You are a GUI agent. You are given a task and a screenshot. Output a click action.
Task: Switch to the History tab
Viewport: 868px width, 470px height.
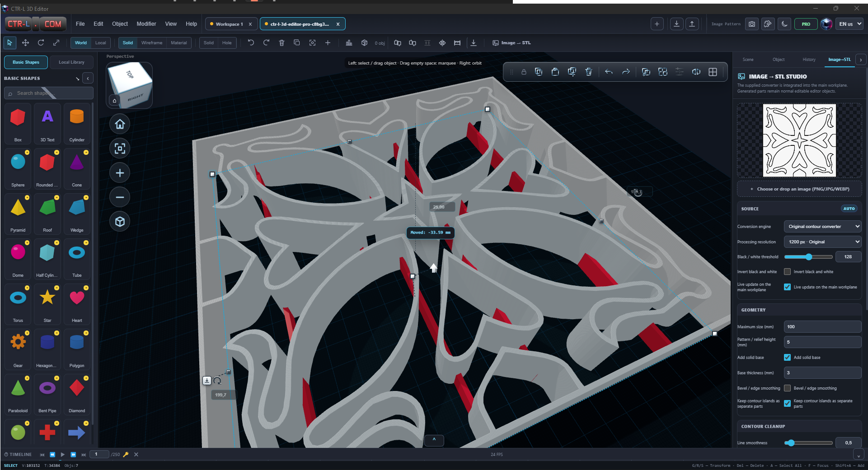click(809, 60)
